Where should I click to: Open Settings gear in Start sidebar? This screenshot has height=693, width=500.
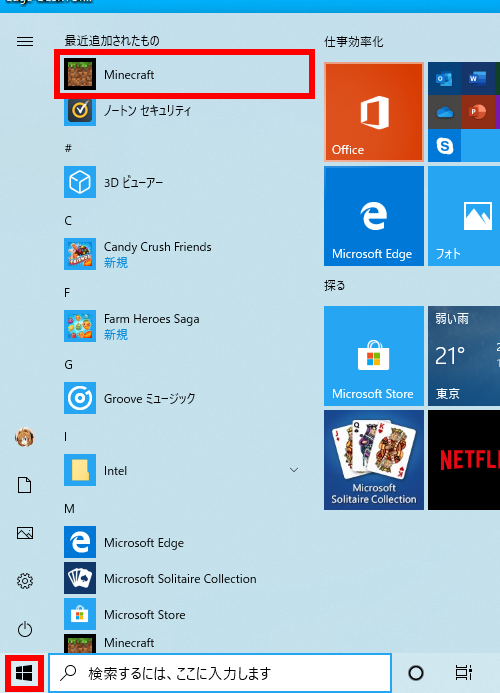pos(25,581)
